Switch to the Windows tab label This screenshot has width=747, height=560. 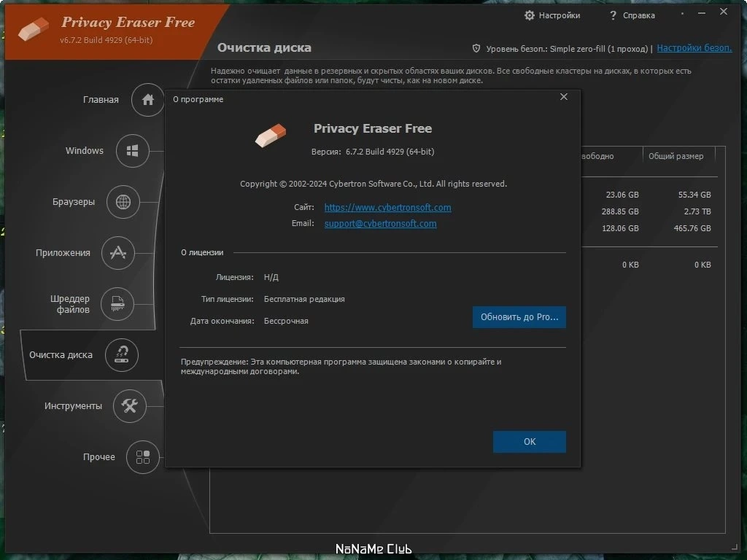(85, 150)
